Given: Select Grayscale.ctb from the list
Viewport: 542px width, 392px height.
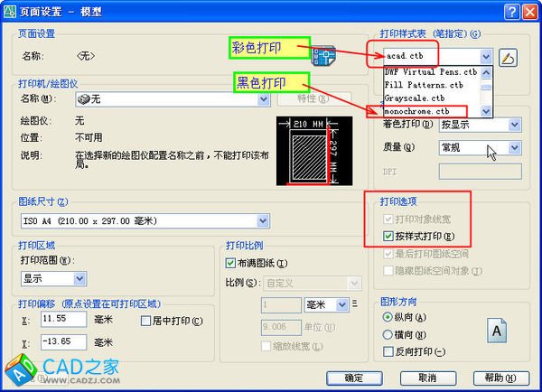Looking at the screenshot, I should (415, 98).
